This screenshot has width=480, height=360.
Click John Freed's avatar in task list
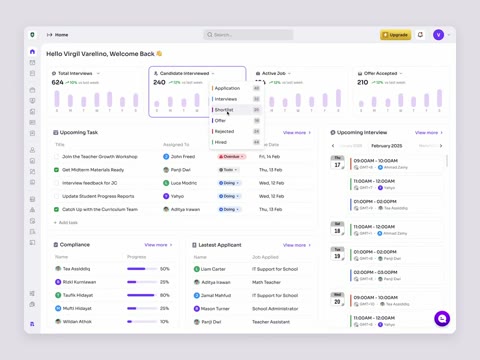pyautogui.click(x=166, y=156)
